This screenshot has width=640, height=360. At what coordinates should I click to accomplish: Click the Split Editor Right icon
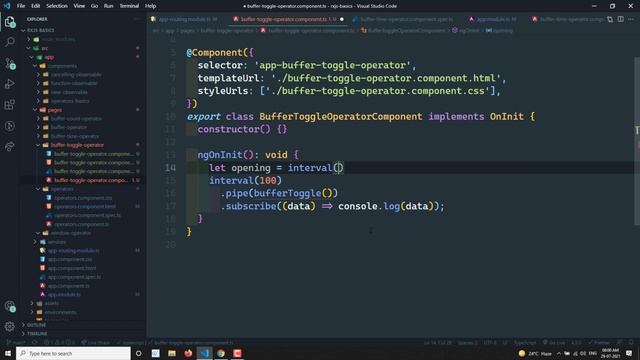[x=620, y=19]
